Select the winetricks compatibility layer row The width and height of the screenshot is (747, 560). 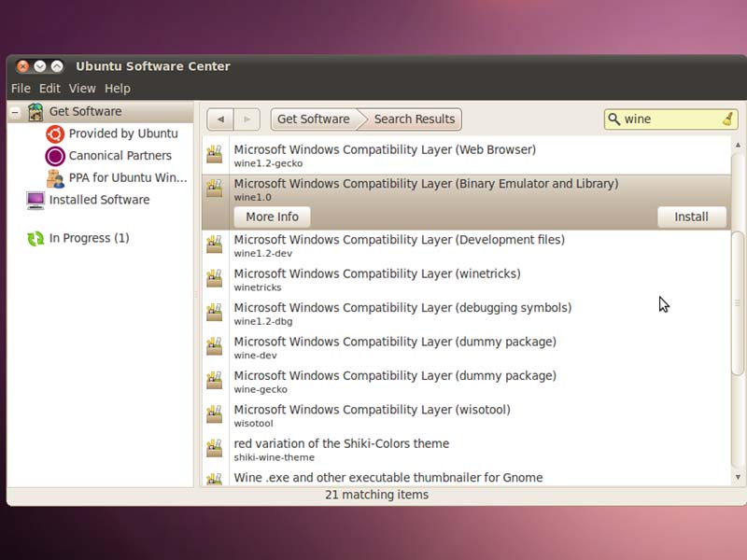[466, 279]
